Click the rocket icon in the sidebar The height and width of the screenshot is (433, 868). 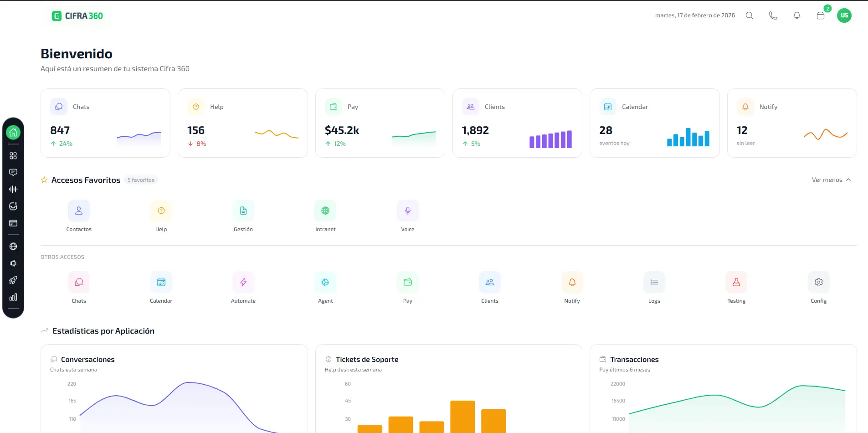point(13,280)
